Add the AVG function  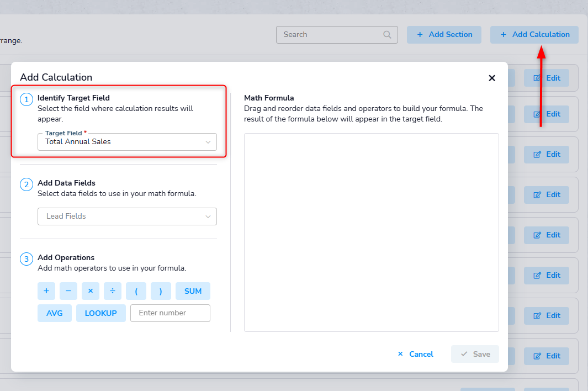[x=55, y=313]
